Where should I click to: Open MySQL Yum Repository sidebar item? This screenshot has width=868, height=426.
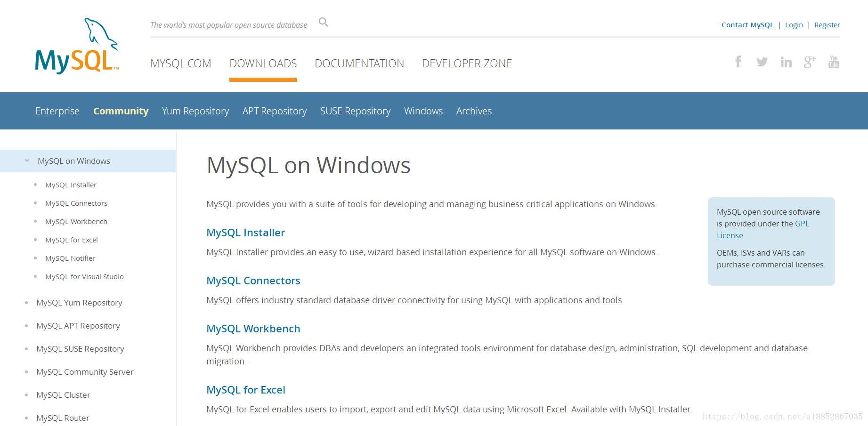tap(79, 303)
